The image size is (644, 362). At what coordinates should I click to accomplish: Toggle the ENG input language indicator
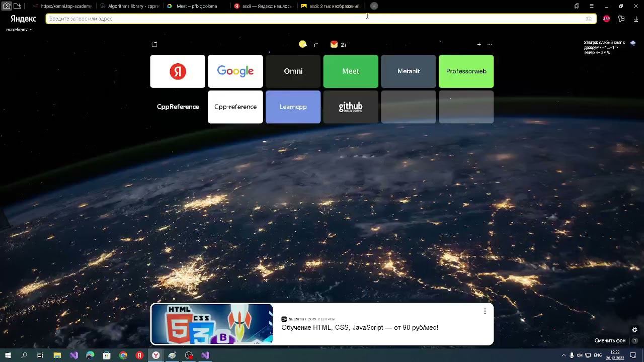598,355
